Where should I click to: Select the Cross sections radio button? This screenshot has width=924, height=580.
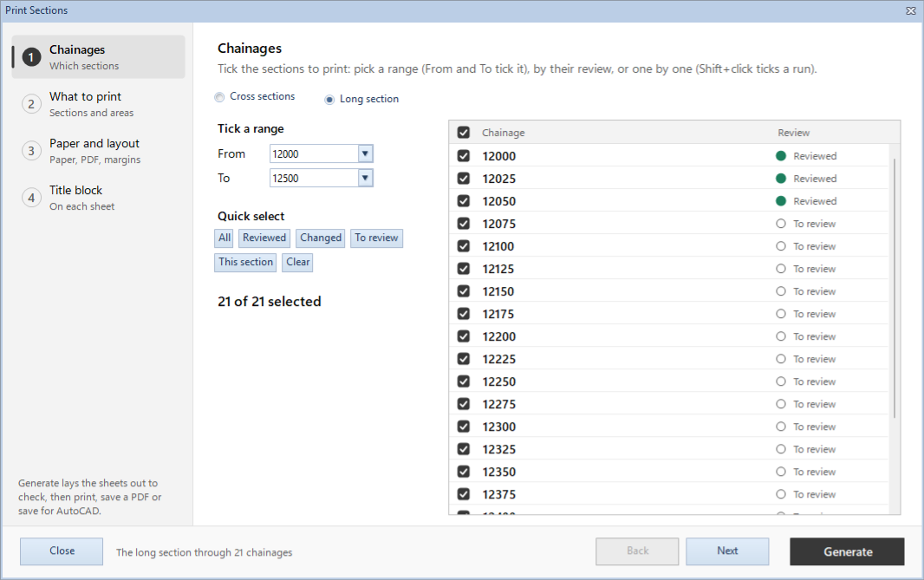click(220, 97)
